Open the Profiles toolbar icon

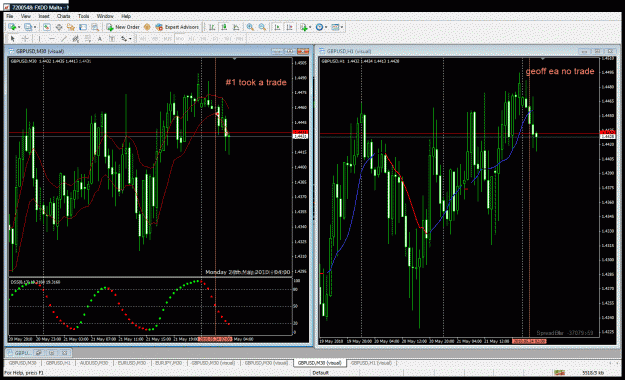pyautogui.click(x=28, y=27)
